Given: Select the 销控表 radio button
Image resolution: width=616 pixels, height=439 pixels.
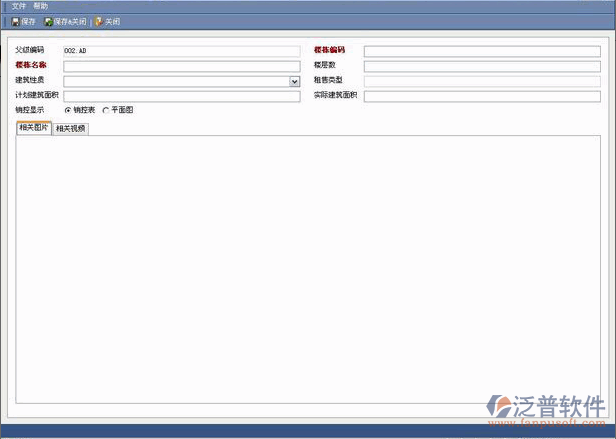Looking at the screenshot, I should pyautogui.click(x=68, y=110).
